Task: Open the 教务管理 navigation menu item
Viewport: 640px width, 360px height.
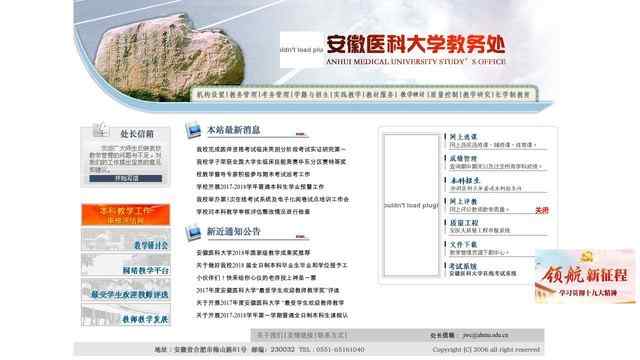Action: click(x=243, y=95)
